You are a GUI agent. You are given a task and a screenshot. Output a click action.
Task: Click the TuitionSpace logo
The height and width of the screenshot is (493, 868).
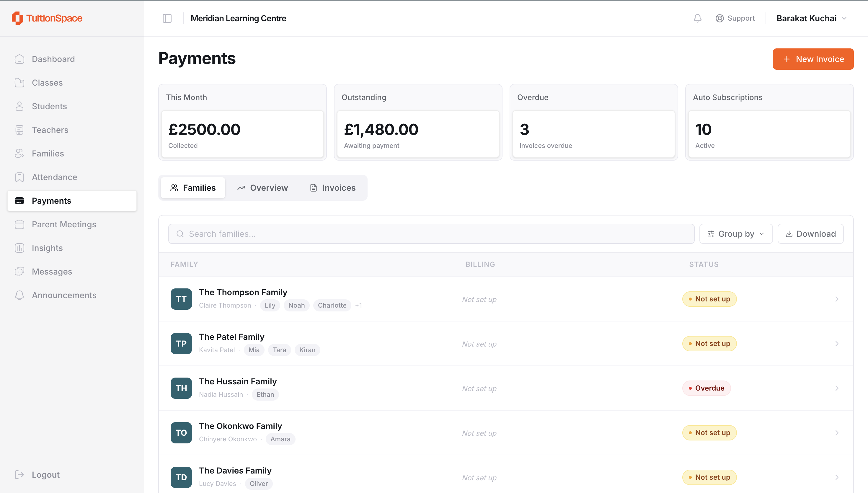point(47,18)
